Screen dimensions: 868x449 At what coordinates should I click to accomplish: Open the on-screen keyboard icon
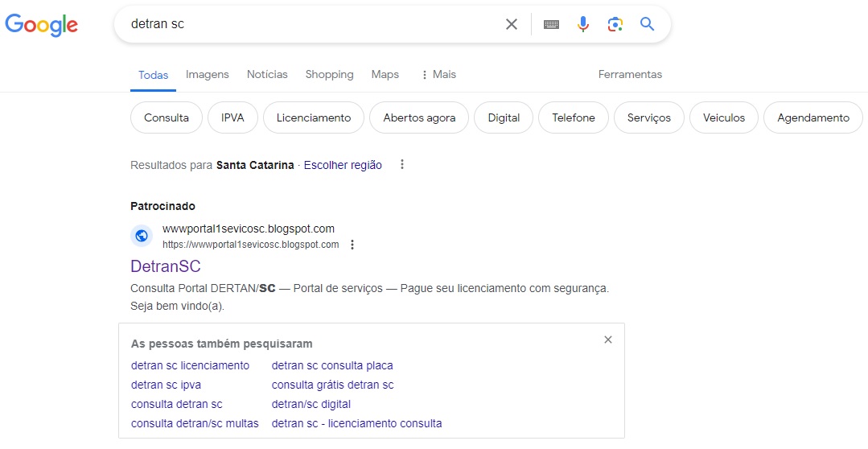coord(551,24)
